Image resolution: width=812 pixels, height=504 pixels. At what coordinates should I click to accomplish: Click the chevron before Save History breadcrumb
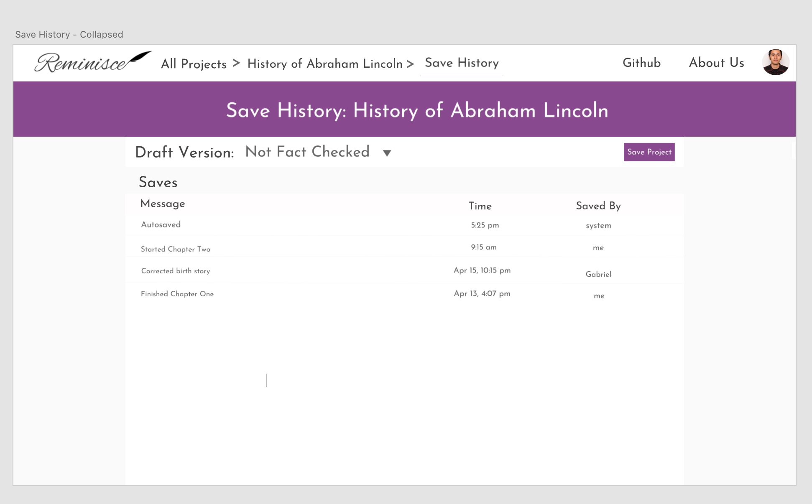(411, 63)
